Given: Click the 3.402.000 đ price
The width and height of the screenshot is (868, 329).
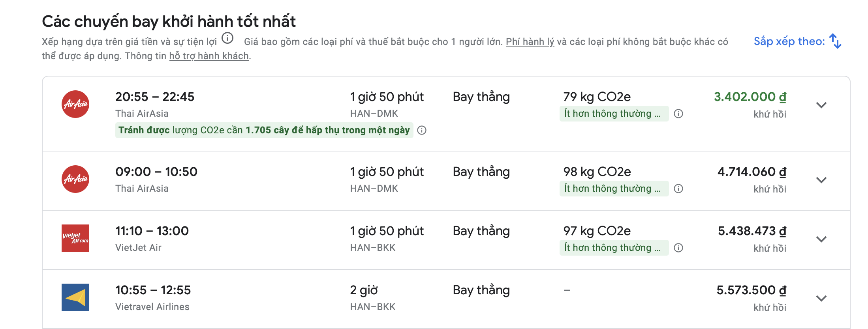Looking at the screenshot, I should [750, 97].
